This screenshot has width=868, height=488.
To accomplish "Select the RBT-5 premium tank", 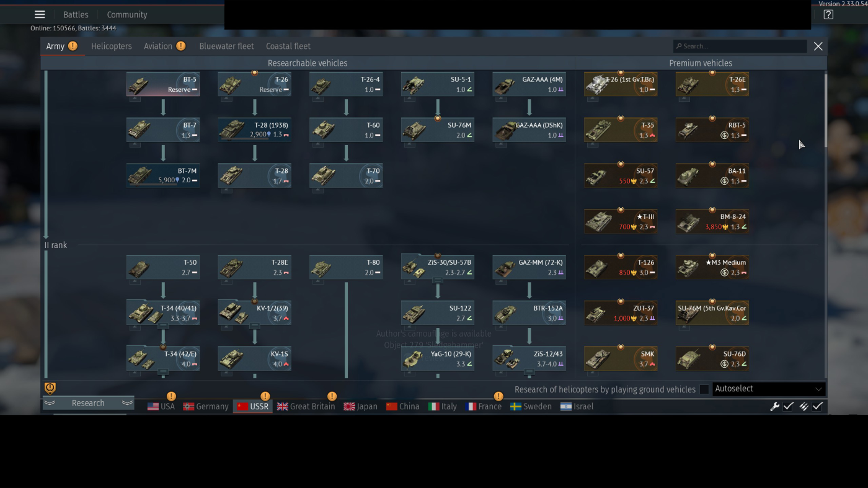I will click(712, 130).
